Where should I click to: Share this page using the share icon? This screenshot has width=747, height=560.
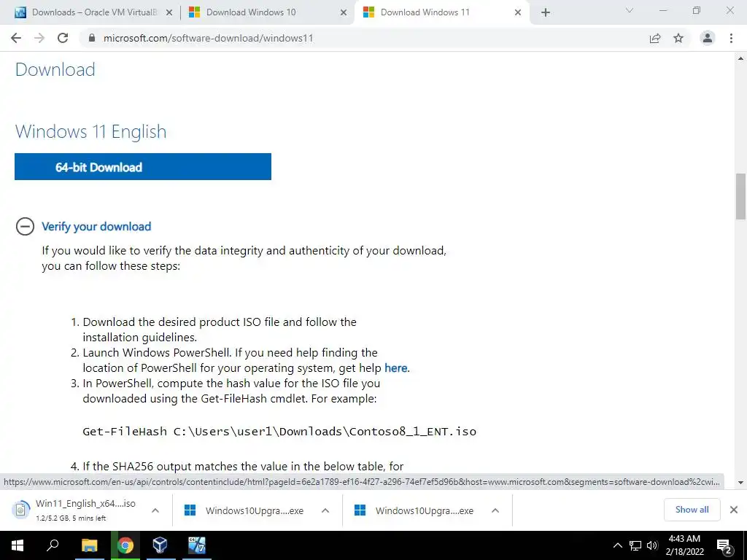pos(655,38)
